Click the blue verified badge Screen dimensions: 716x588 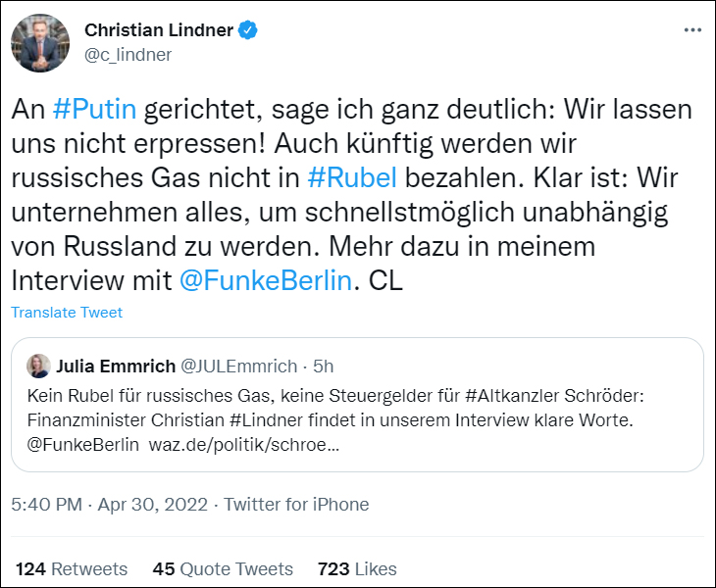coord(249,30)
